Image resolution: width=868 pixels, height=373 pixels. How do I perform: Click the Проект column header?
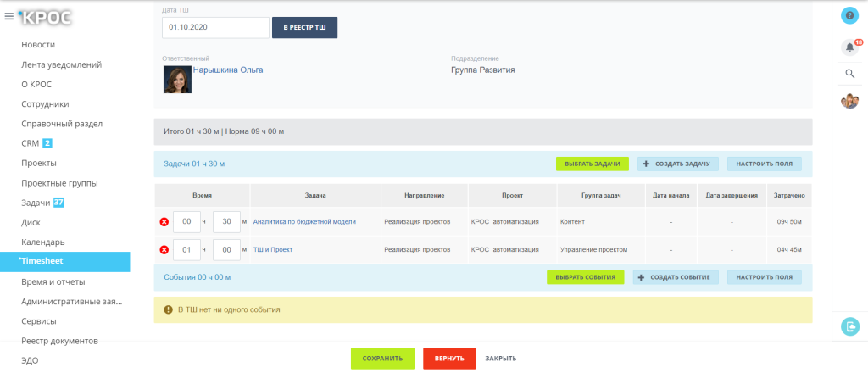[x=512, y=196]
